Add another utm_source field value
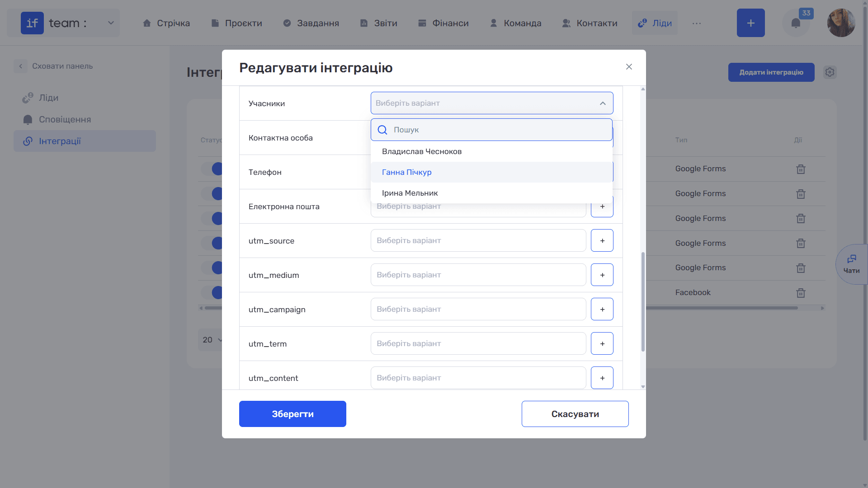This screenshot has height=488, width=868. coord(602,240)
